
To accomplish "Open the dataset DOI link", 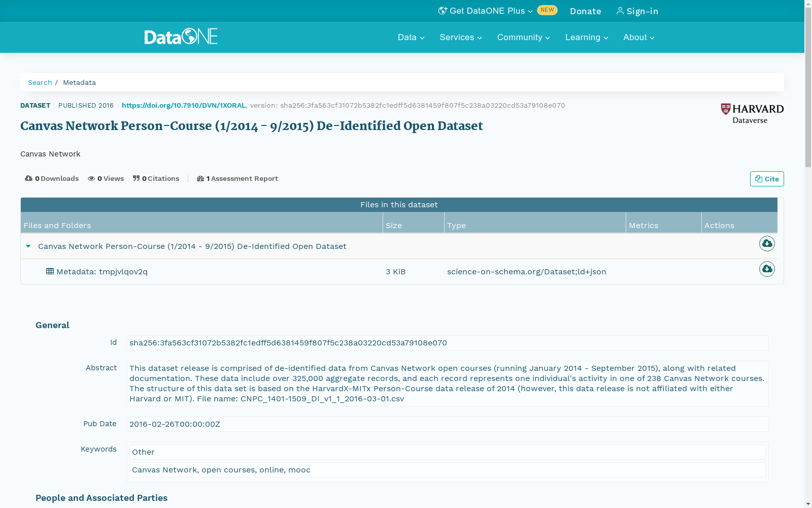I will (x=184, y=105).
